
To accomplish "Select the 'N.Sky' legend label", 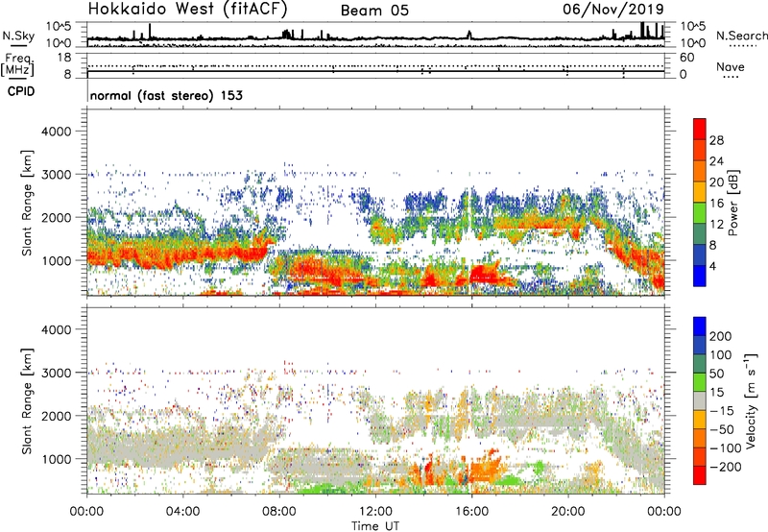I will [x=18, y=36].
